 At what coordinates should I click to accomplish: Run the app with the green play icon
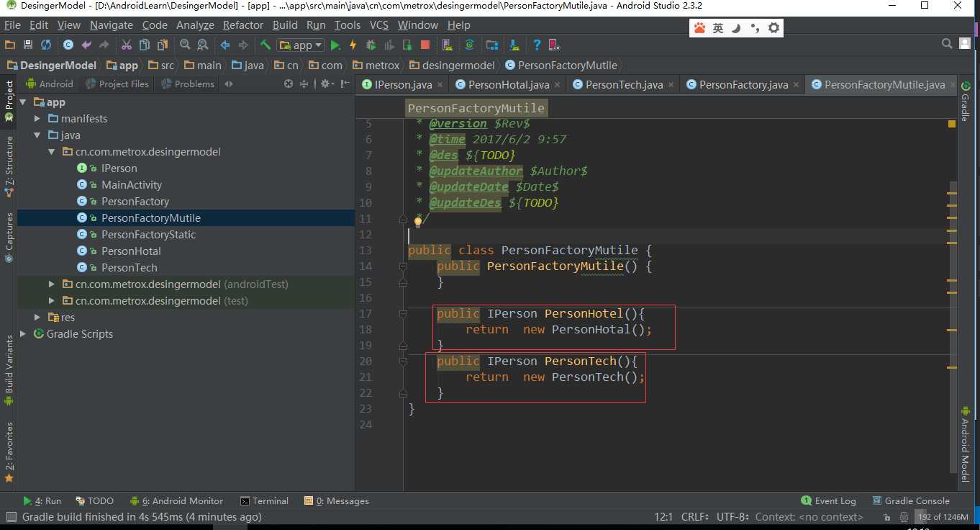coord(335,45)
